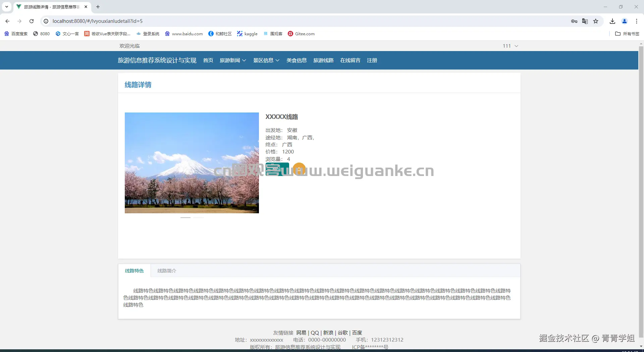Open the 百度 footer link
This screenshot has width=644, height=352.
pos(357,333)
